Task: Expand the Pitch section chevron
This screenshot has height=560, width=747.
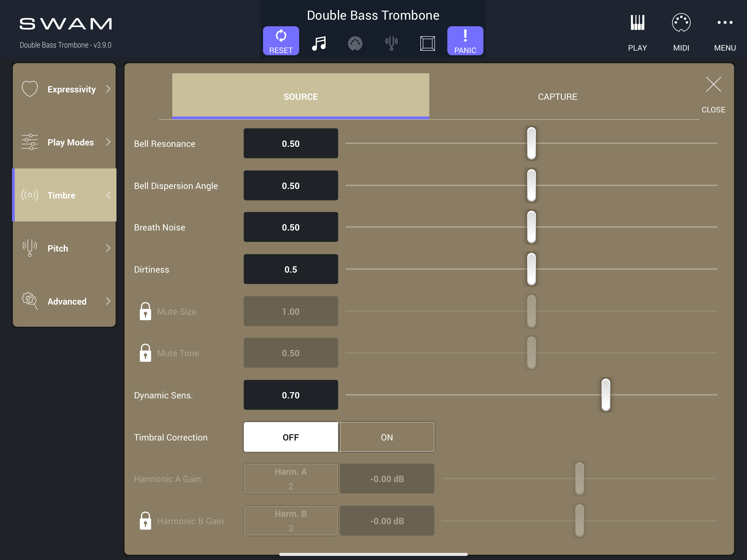Action: [108, 248]
